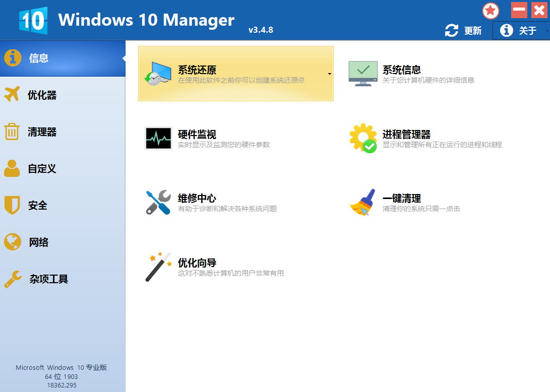
Task: Click the Windows 10 Manager logo
Action: [33, 20]
